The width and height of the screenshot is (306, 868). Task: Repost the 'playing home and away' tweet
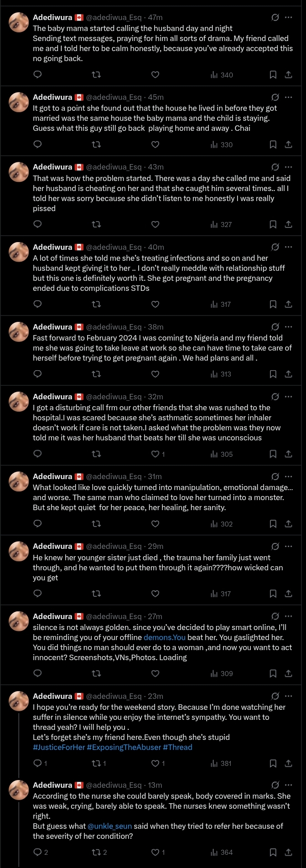[96, 145]
